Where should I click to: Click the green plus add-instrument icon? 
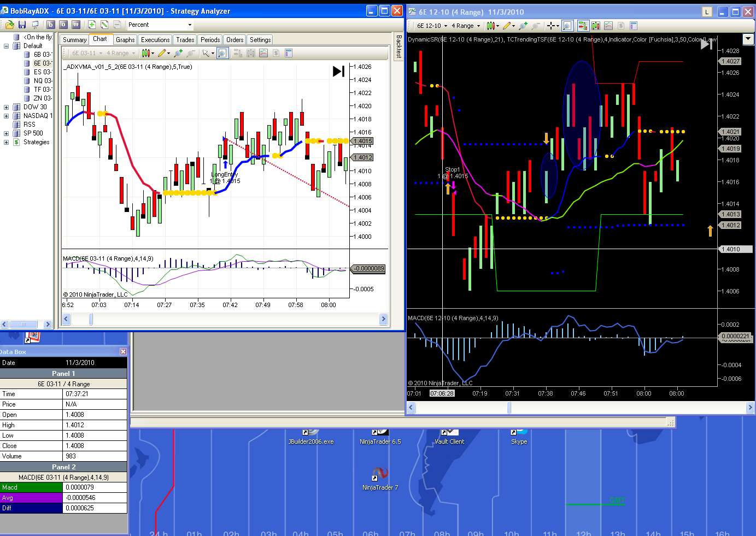click(x=92, y=25)
